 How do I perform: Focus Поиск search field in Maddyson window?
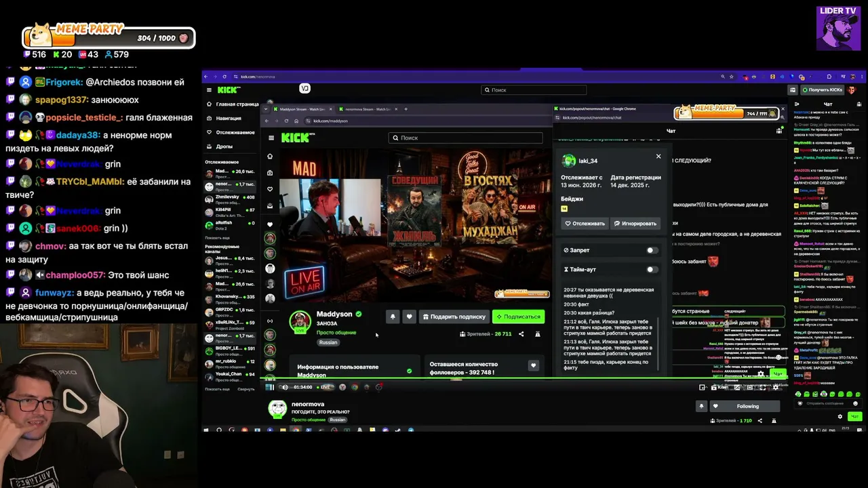[x=466, y=138]
